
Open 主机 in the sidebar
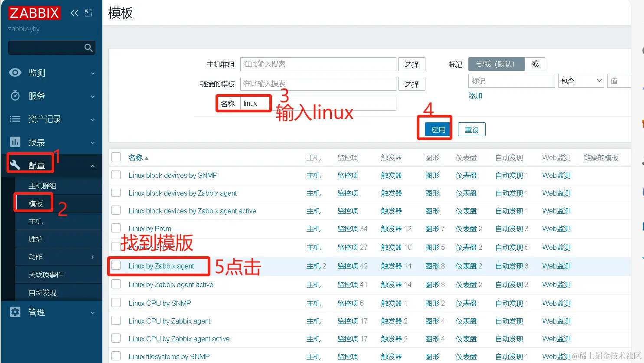[36, 221]
